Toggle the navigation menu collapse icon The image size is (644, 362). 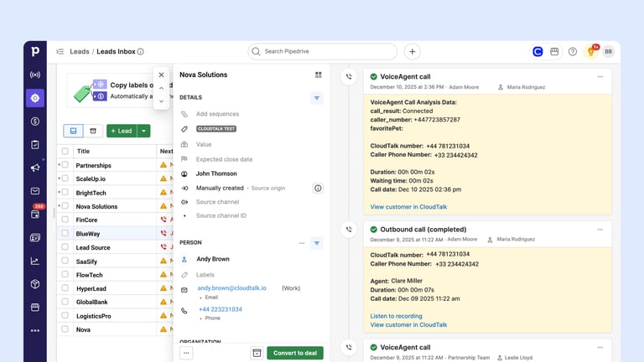coord(60,51)
